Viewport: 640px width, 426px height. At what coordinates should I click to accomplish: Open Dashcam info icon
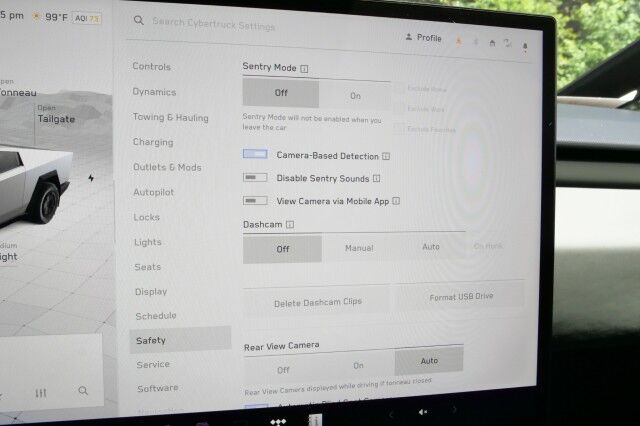[x=290, y=224]
